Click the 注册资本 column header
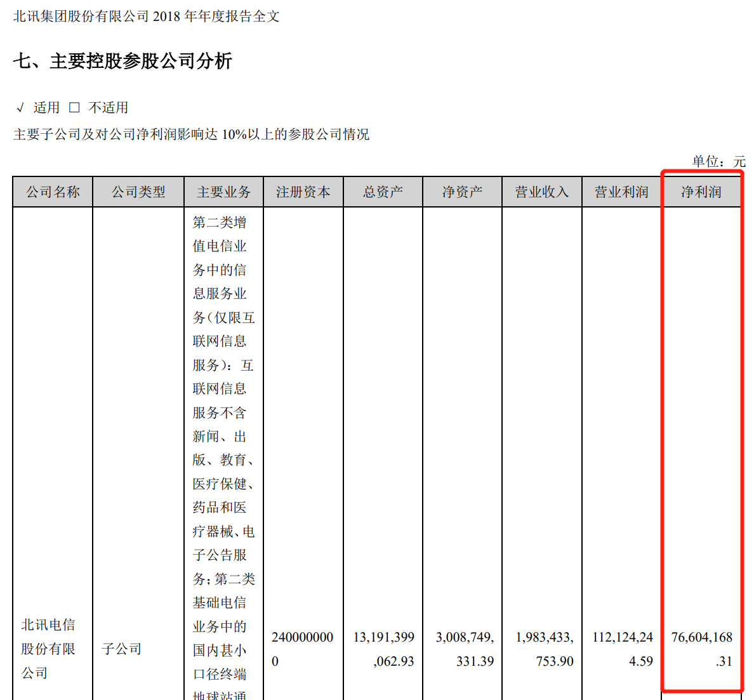The image size is (754, 700). click(303, 192)
